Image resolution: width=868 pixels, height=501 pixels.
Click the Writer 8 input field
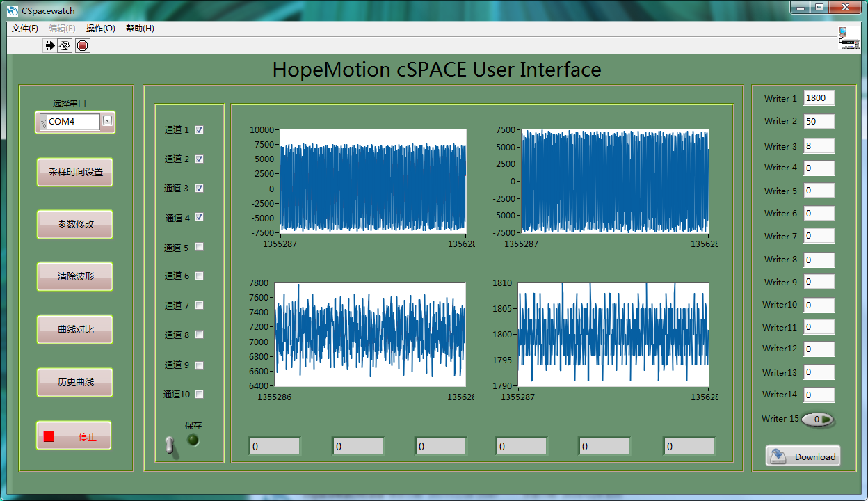tap(819, 260)
